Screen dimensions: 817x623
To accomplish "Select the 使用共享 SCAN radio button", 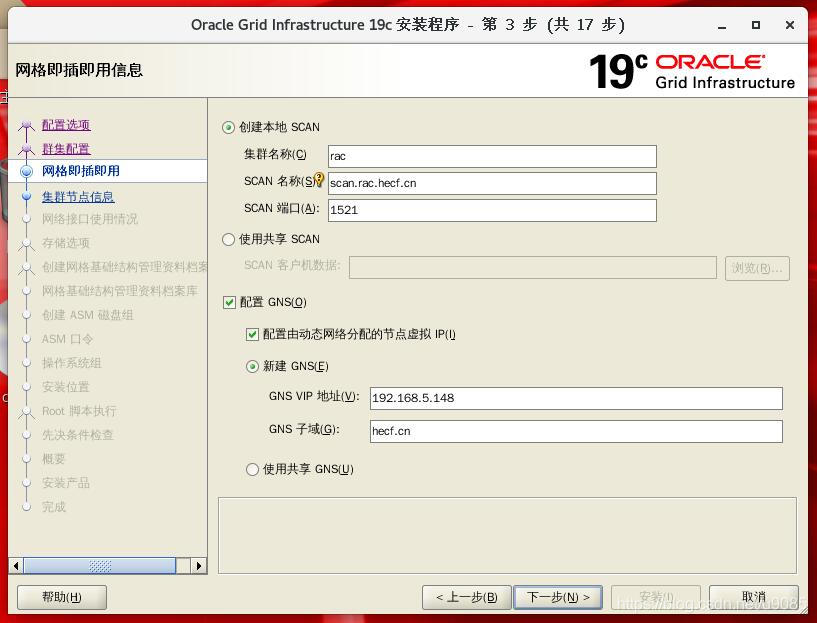I will pos(228,239).
